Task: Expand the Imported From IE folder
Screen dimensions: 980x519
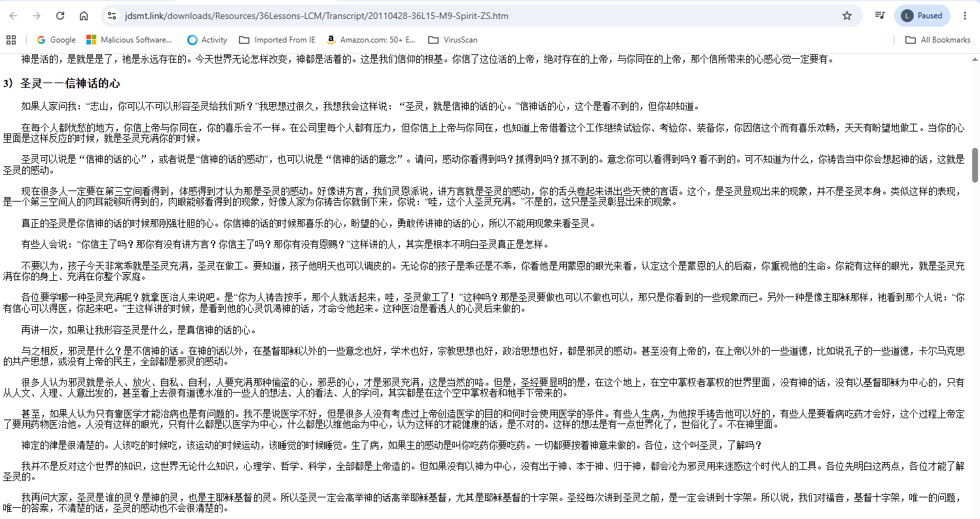Action: pos(277,40)
